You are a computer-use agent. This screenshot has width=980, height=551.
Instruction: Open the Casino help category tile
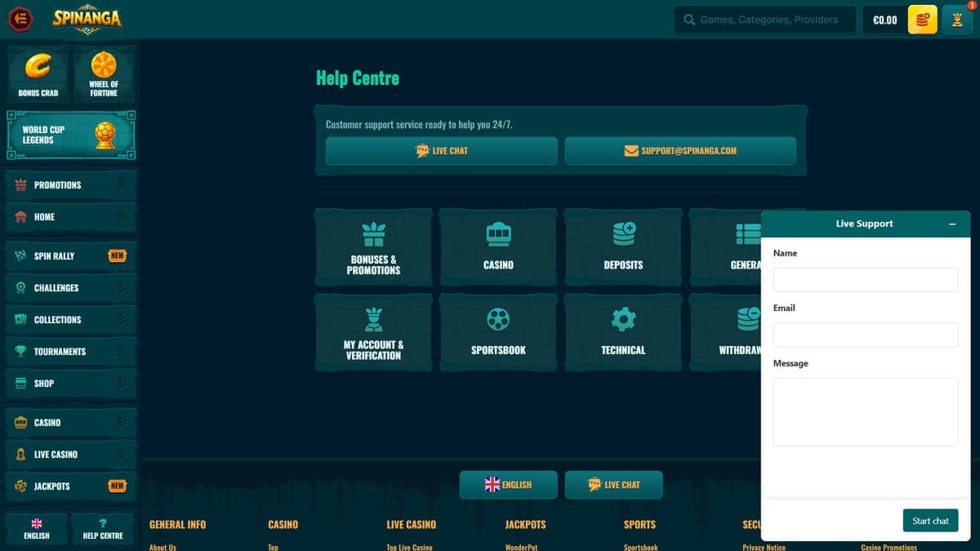(x=498, y=247)
